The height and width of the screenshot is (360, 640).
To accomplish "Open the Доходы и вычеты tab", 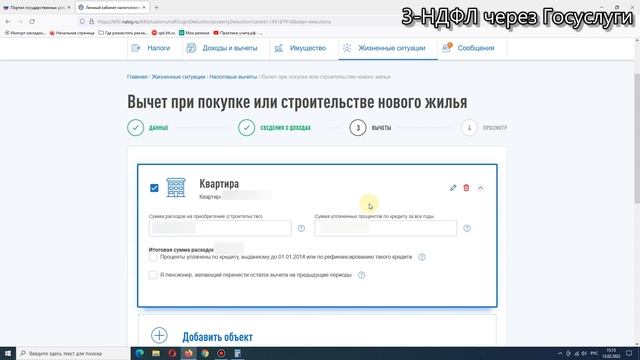I will (x=222, y=48).
